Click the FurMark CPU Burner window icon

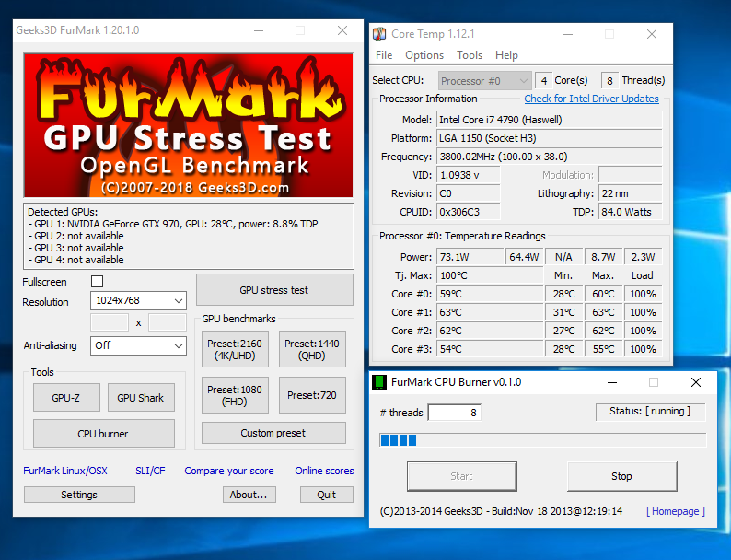pos(378,381)
